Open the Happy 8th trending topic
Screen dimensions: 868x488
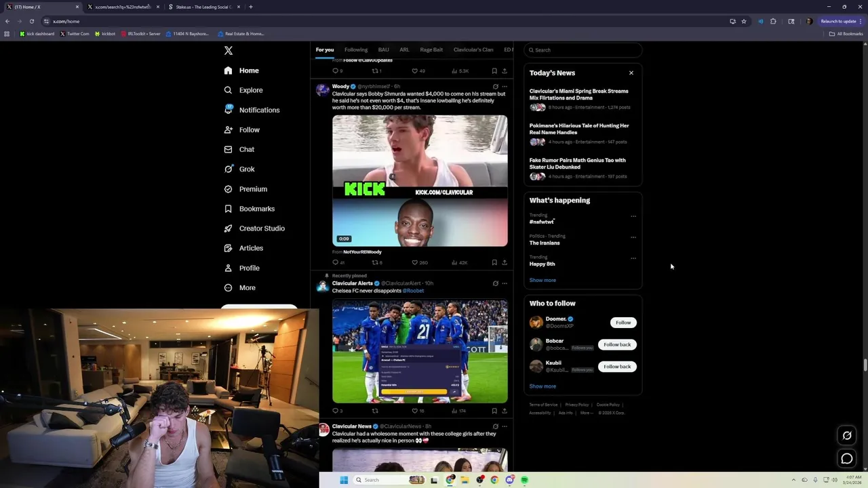[542, 264]
